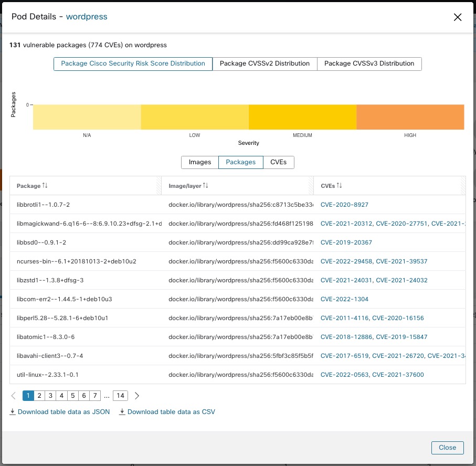Open CVE-2019-20367 link
The image size is (476, 466).
346,242
